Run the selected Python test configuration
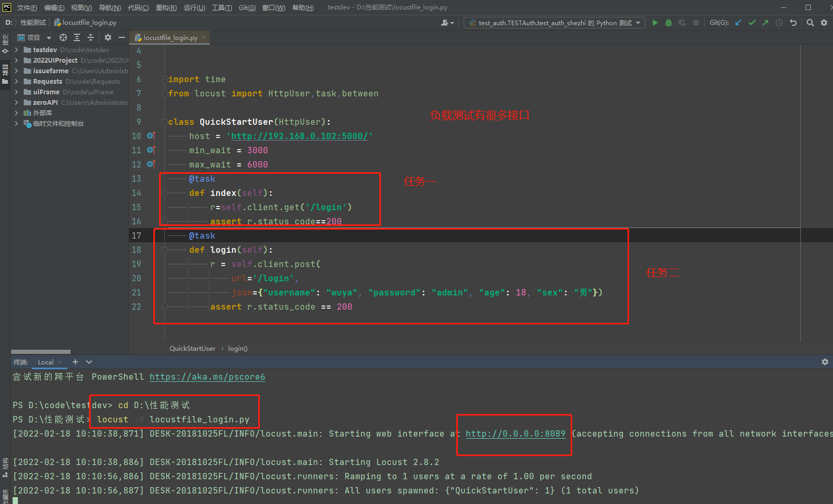 pyautogui.click(x=655, y=23)
